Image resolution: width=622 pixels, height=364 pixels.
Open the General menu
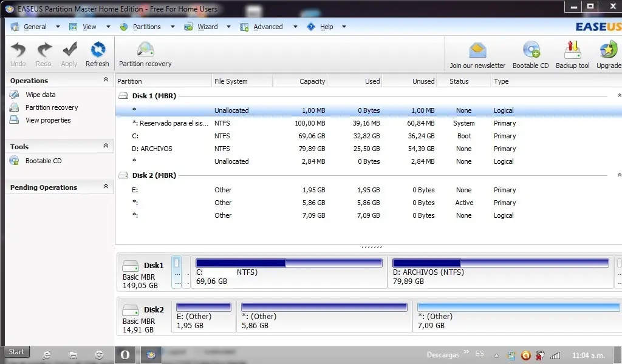coord(35,27)
